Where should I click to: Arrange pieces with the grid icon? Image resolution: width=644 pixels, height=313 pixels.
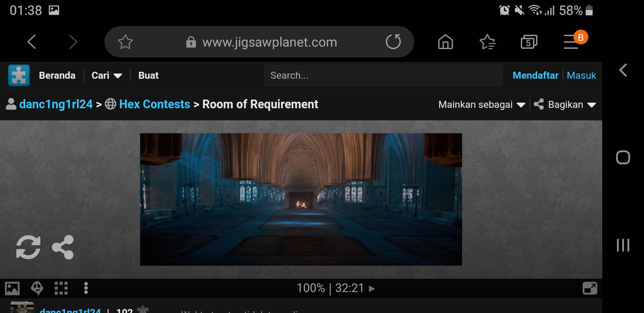click(x=61, y=288)
